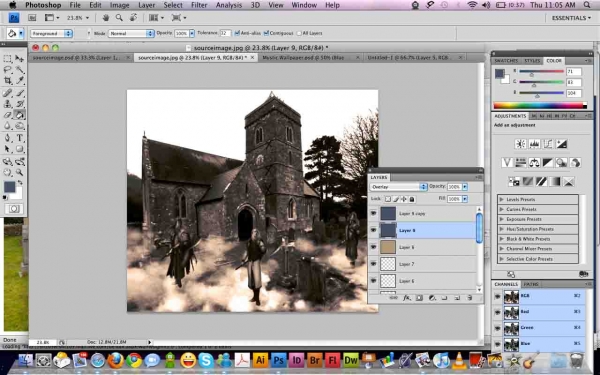Open the Overlay blend mode dropdown
This screenshot has height=375, width=600.
(x=398, y=187)
